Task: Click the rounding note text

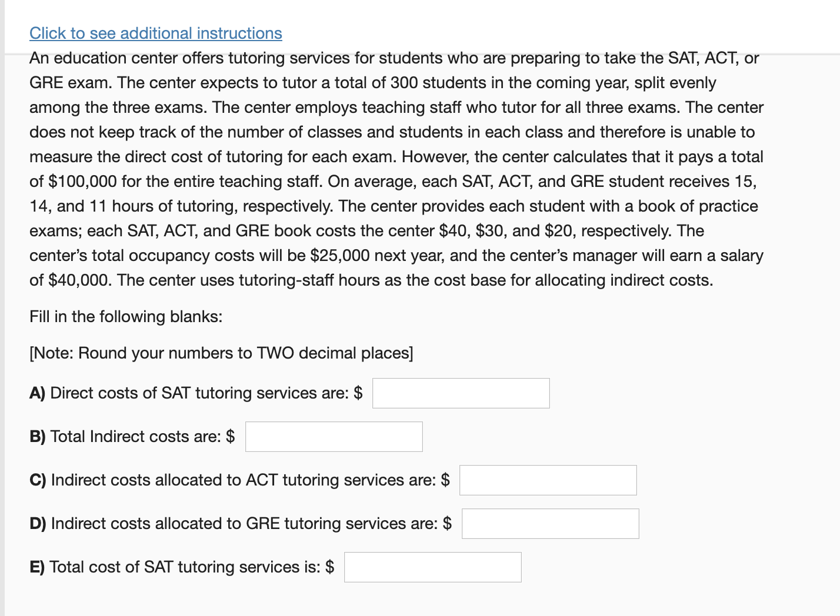Action: [x=221, y=353]
